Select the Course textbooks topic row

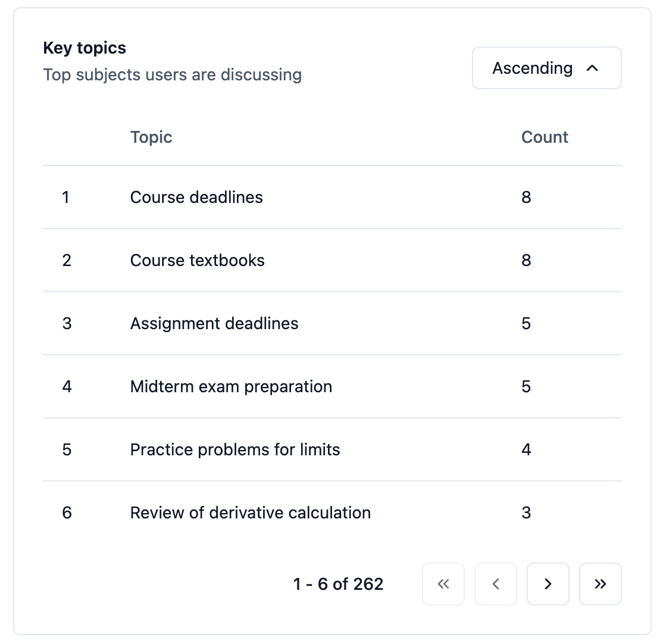tap(332, 260)
